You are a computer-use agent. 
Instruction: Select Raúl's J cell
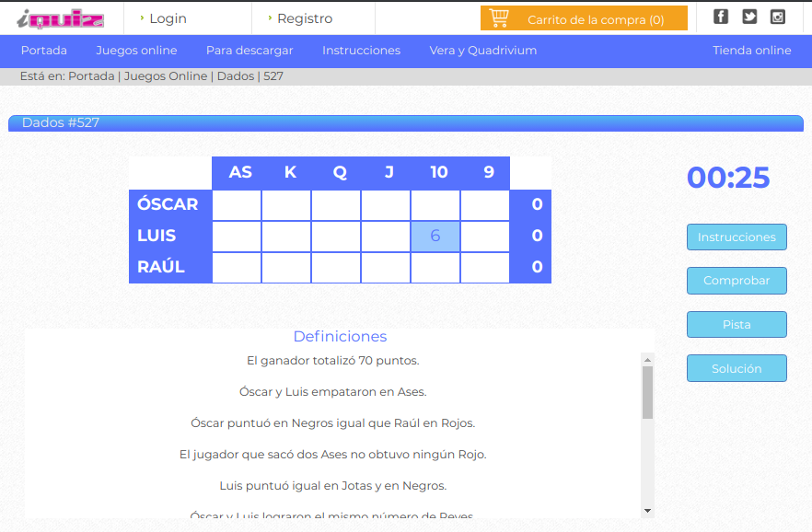pyautogui.click(x=386, y=268)
